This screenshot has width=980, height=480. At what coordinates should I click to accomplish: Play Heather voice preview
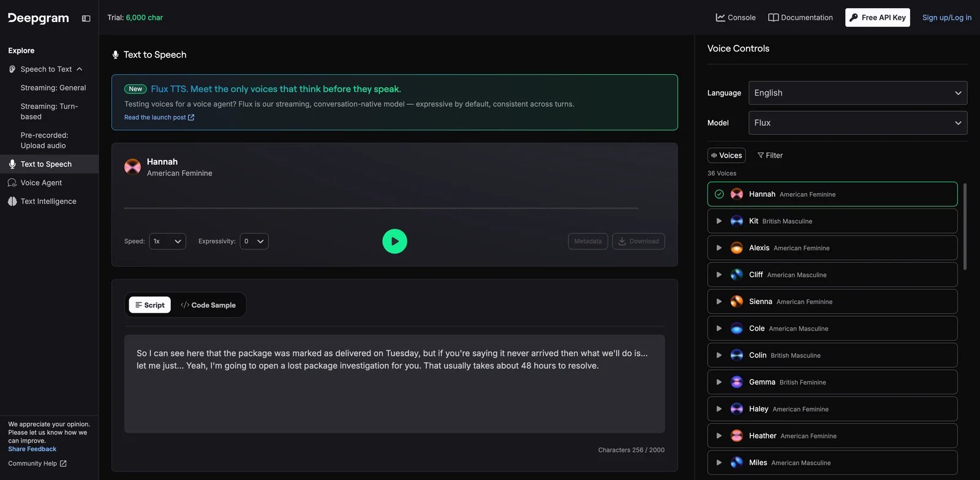[x=719, y=436]
